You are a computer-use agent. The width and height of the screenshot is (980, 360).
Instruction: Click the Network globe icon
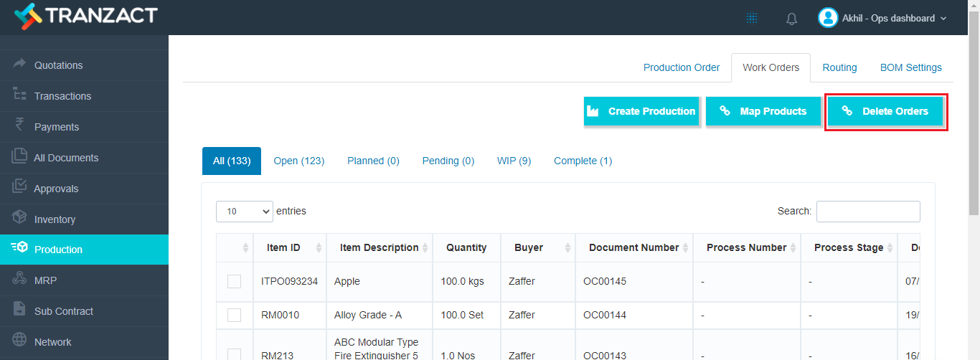[x=19, y=341]
